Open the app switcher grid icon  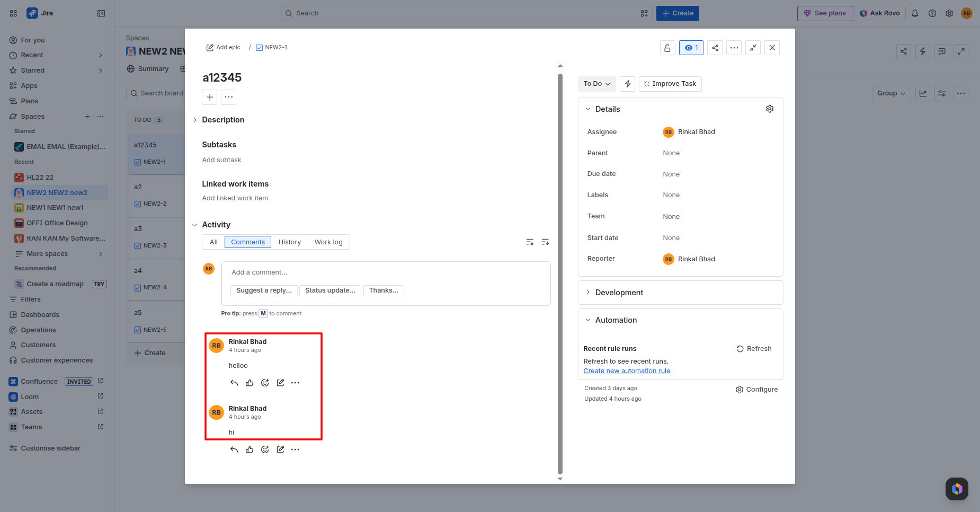[x=13, y=13]
